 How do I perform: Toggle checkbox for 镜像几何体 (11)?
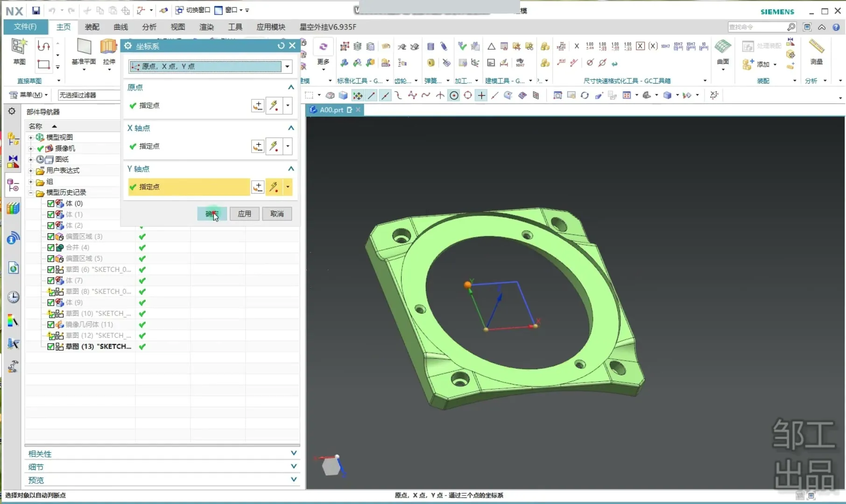pos(51,324)
